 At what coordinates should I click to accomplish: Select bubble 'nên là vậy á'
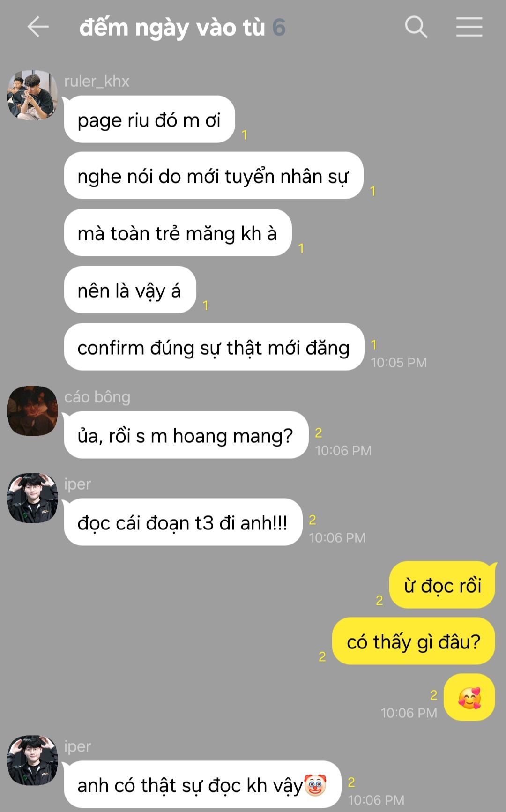pyautogui.click(x=129, y=290)
